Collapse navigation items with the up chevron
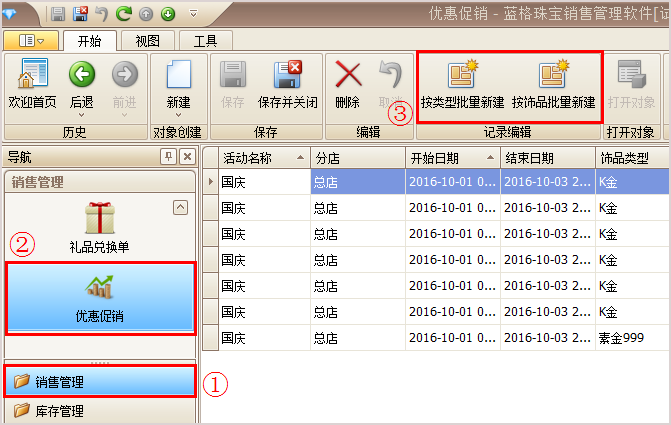The image size is (671, 425). (x=181, y=208)
